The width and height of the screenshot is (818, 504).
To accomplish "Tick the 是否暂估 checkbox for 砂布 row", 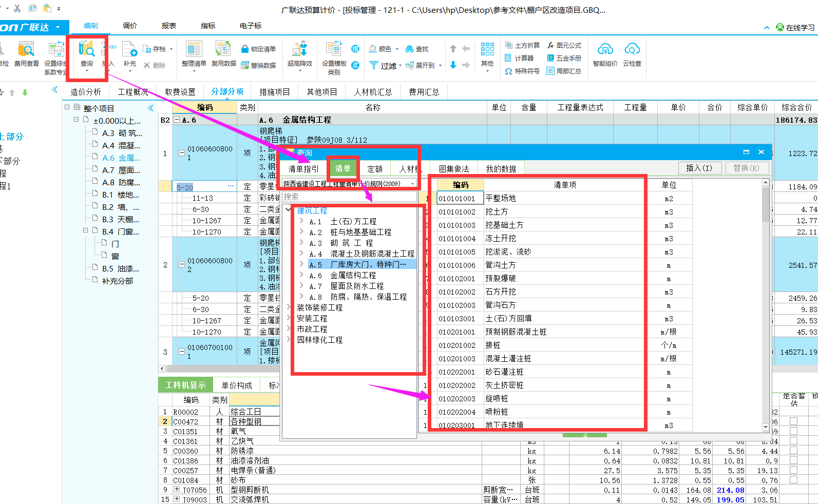I will coord(793,479).
